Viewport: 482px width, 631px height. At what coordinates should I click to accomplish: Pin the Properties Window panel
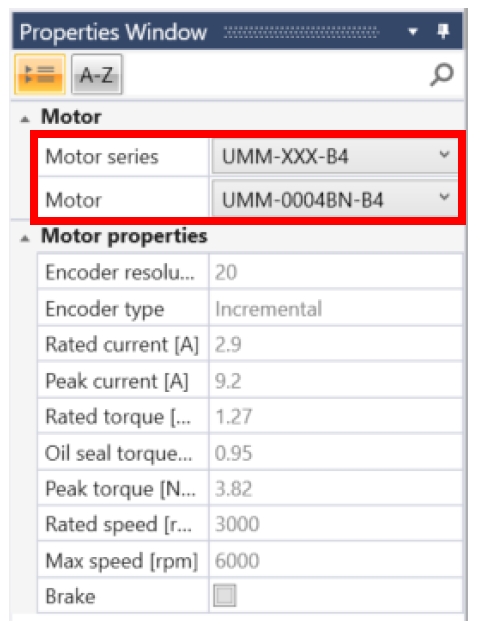443,31
